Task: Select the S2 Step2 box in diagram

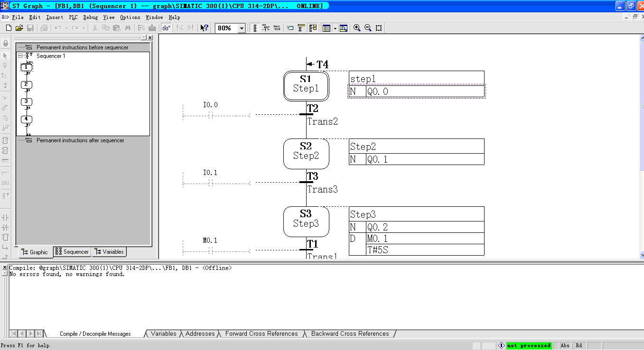Action: 306,154
